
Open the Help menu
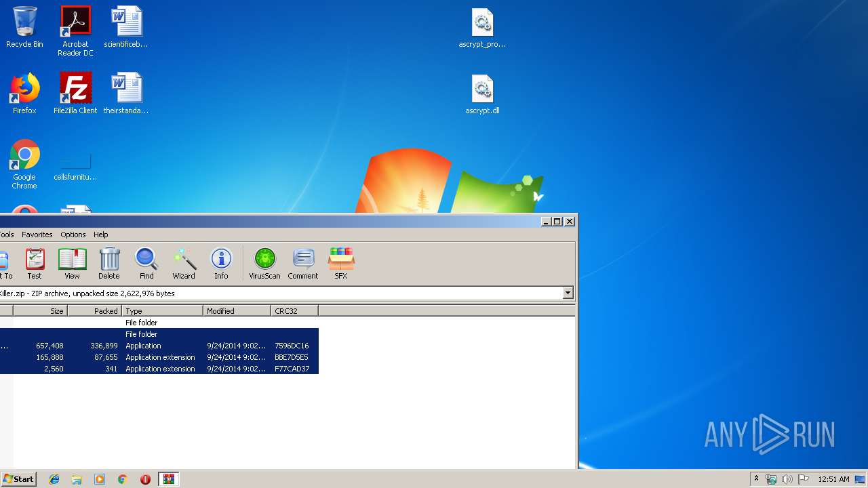click(101, 235)
